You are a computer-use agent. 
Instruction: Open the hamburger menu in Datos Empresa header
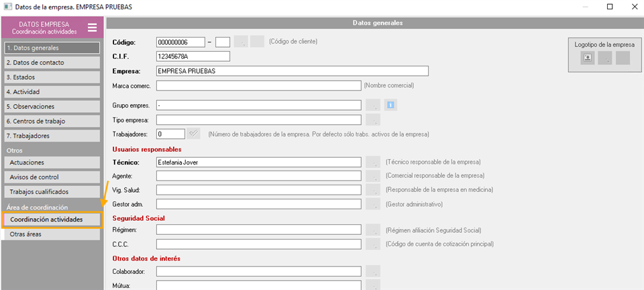[93, 28]
